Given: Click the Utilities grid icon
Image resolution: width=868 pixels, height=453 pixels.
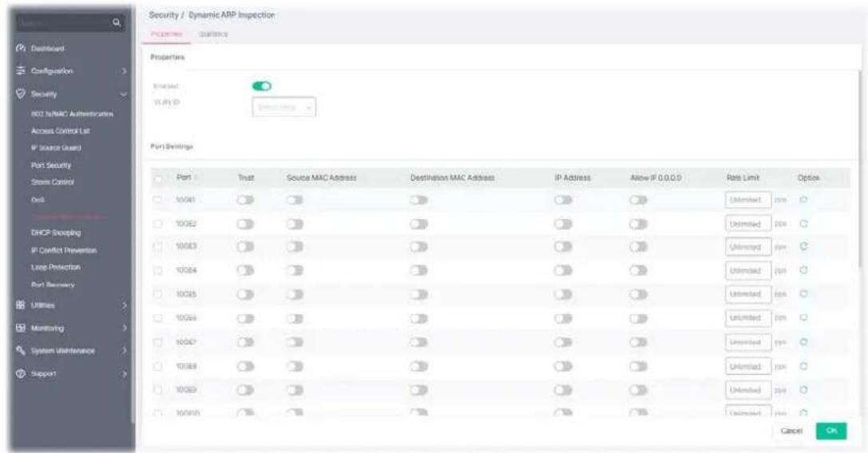Looking at the screenshot, I should (21, 305).
